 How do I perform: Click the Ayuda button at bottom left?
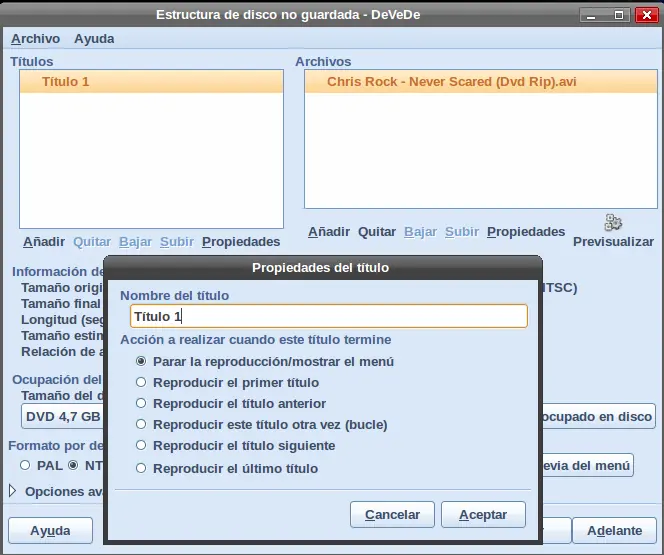pos(50,530)
